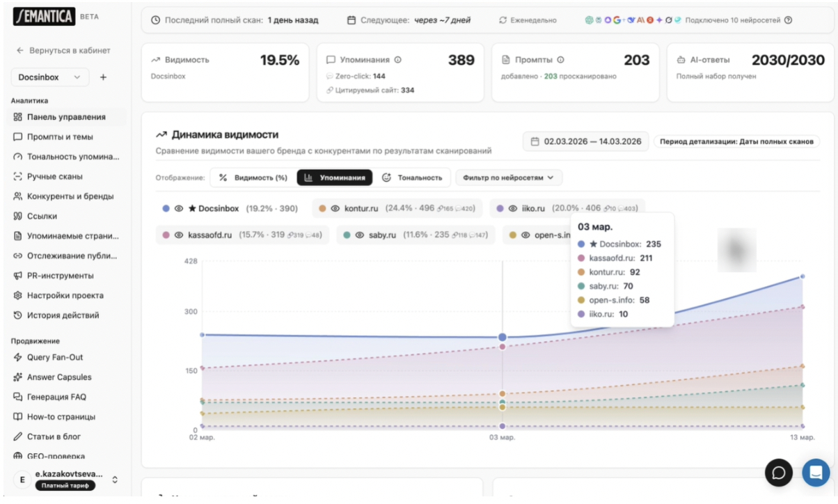Open the chat bubble icon in corner
The width and height of the screenshot is (838, 504).
pyautogui.click(x=779, y=473)
